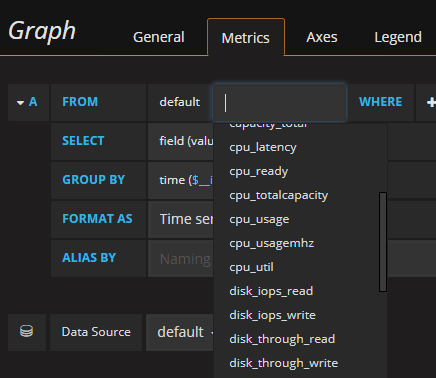Select disk_through_write from the list
Image resolution: width=436 pixels, height=378 pixels.
pos(284,363)
